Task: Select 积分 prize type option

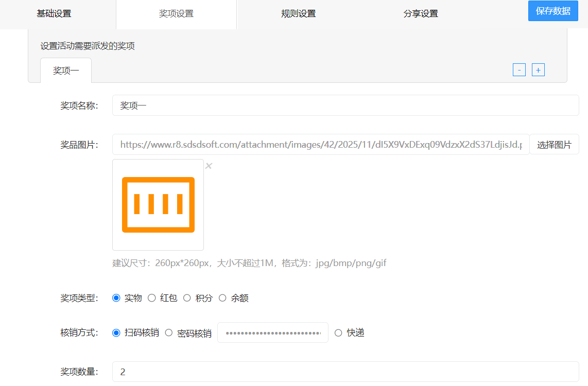Action: coord(187,298)
